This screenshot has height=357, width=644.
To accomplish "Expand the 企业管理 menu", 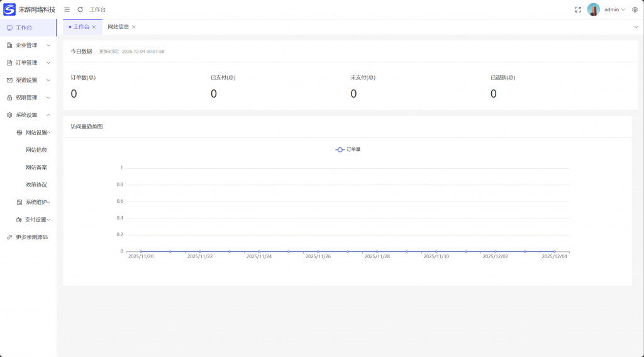I will (x=28, y=45).
